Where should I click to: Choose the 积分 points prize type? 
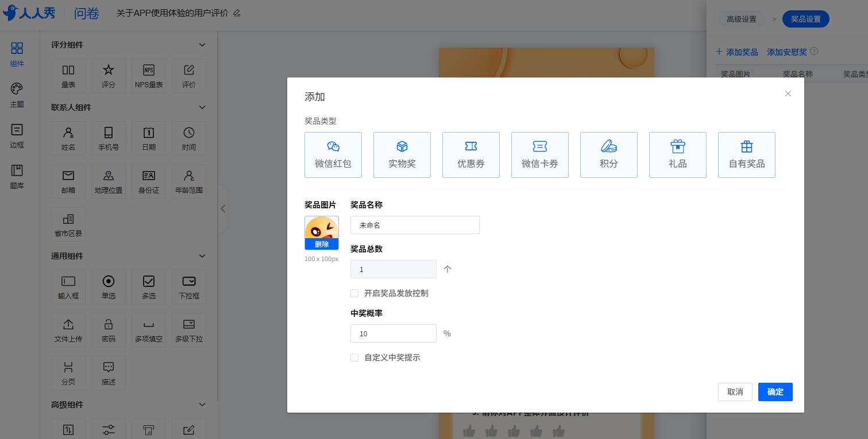point(609,155)
